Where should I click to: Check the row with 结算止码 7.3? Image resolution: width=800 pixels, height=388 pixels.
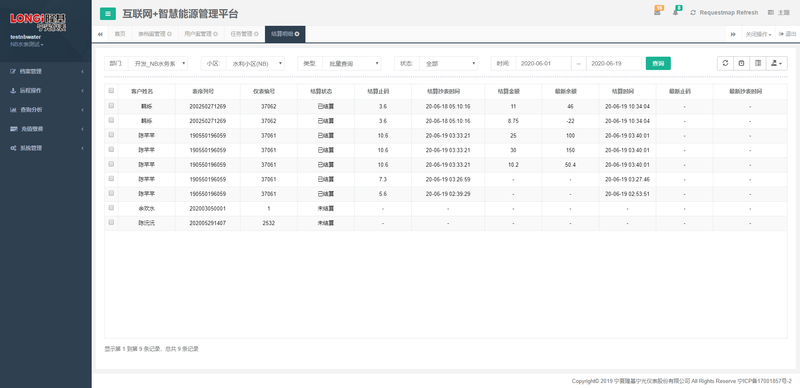pos(111,179)
